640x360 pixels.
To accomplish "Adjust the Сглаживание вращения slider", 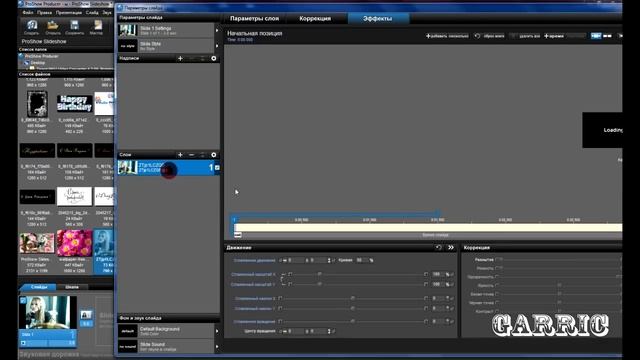I will point(354,321).
